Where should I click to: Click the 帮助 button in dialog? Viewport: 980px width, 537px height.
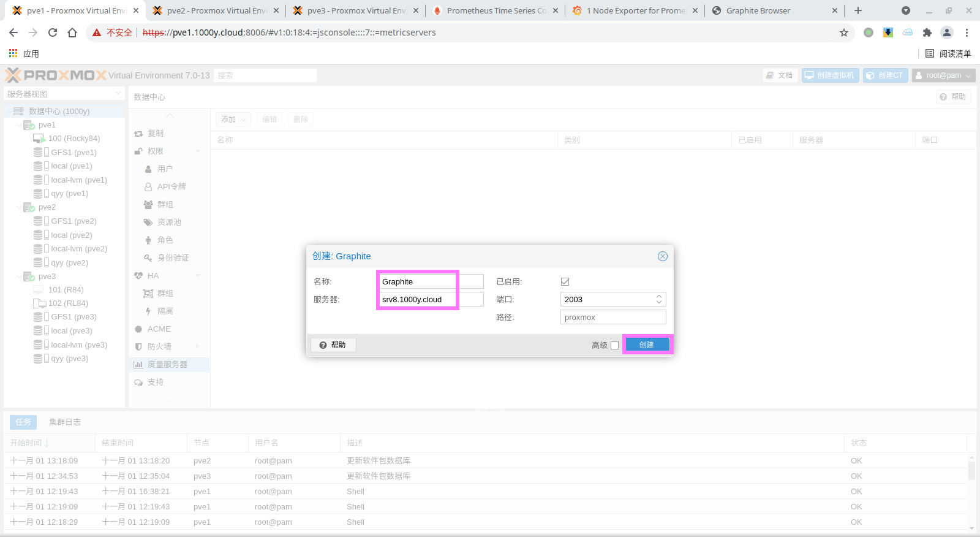point(333,345)
